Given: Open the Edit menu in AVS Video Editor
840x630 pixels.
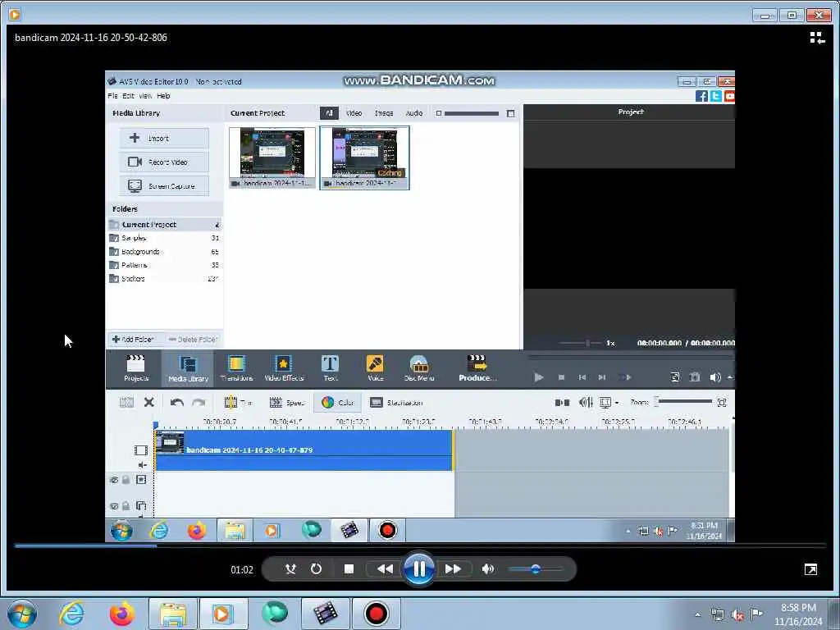Looking at the screenshot, I should point(128,96).
